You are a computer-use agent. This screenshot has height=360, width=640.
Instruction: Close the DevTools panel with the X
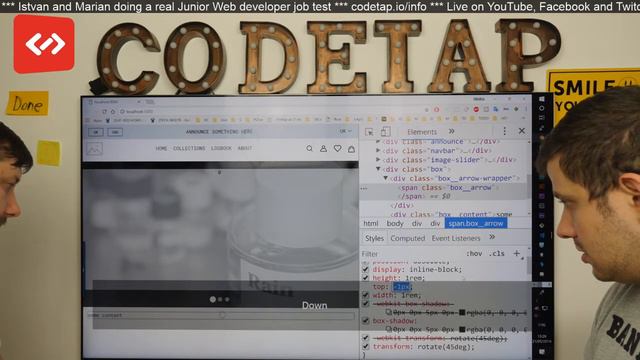pyautogui.click(x=522, y=131)
